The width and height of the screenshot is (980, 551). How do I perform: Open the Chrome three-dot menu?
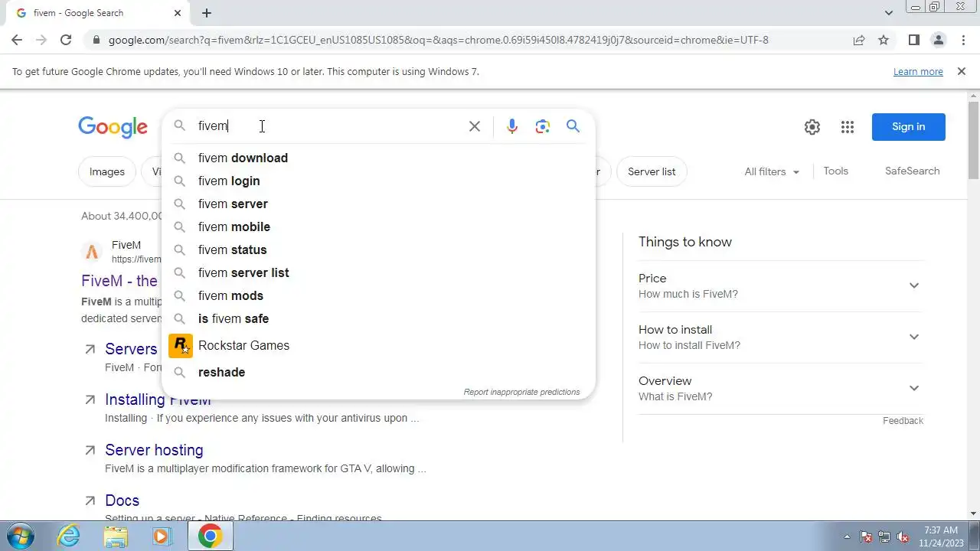(963, 40)
